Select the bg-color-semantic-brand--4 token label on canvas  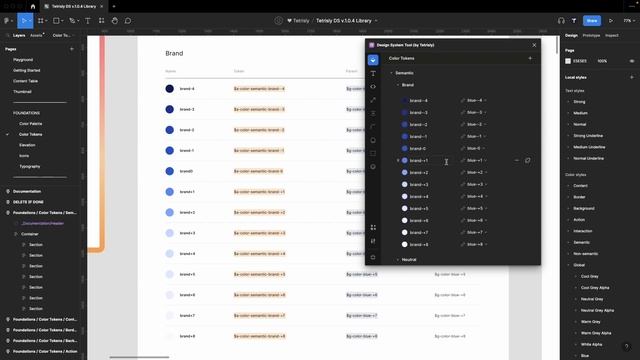[259, 89]
